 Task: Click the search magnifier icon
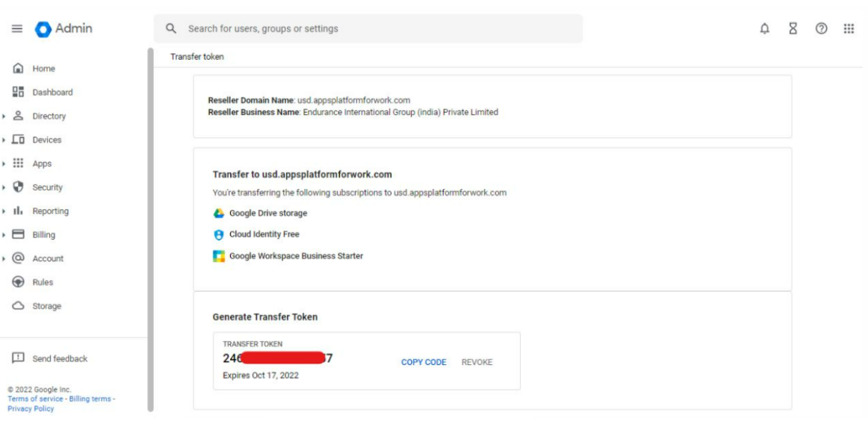point(171,29)
